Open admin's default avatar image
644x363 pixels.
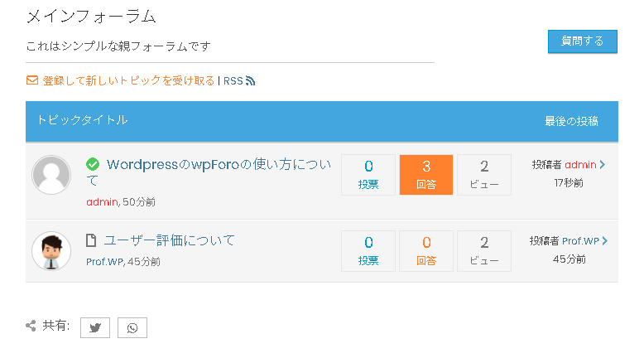pos(51,175)
